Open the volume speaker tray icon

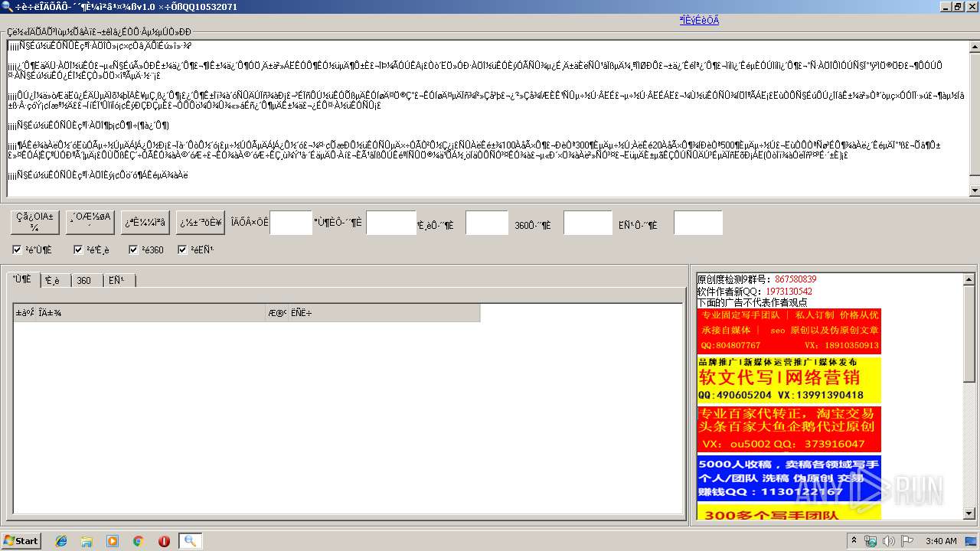888,541
